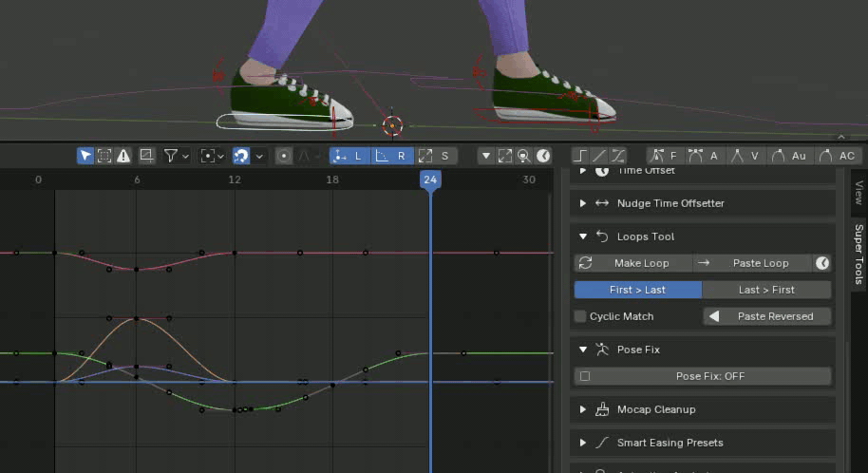Click frame 6 on the timeline ruler
868x473 pixels.
click(x=137, y=180)
